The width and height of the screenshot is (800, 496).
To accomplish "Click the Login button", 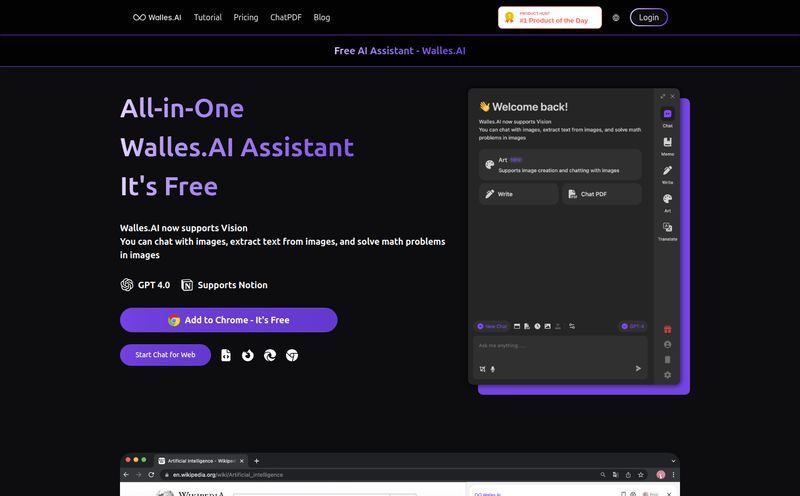I will pos(648,17).
